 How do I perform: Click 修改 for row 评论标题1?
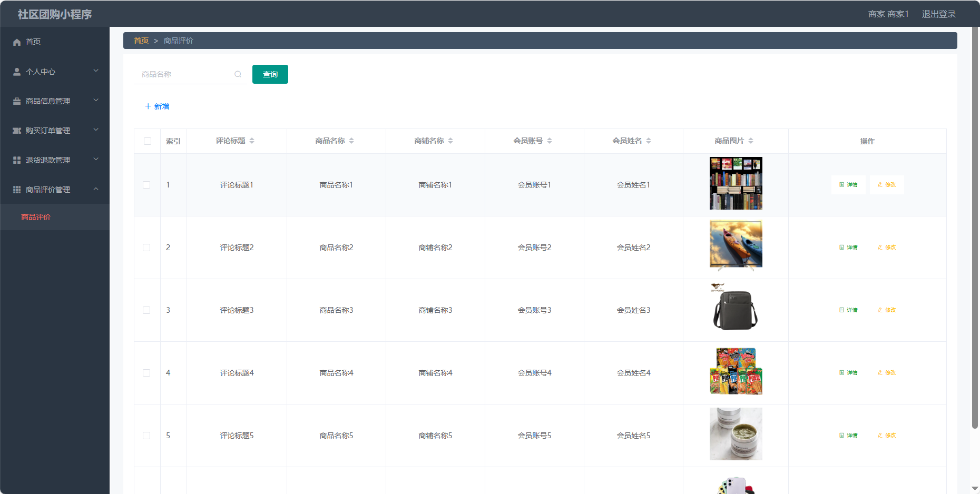[887, 185]
